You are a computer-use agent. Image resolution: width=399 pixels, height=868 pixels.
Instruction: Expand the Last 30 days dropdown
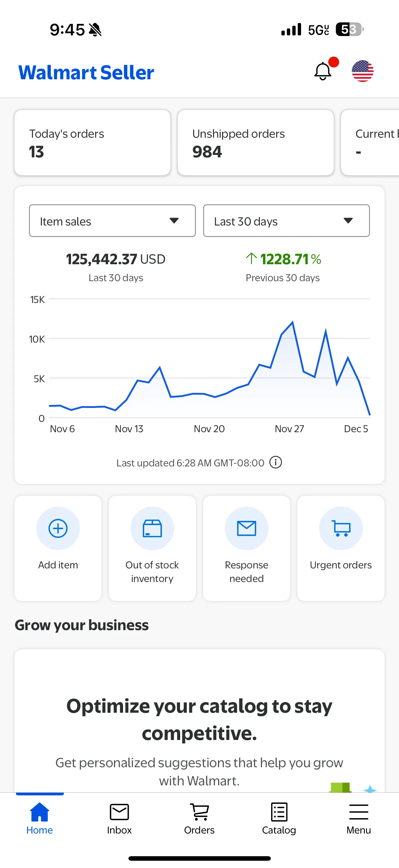click(286, 221)
